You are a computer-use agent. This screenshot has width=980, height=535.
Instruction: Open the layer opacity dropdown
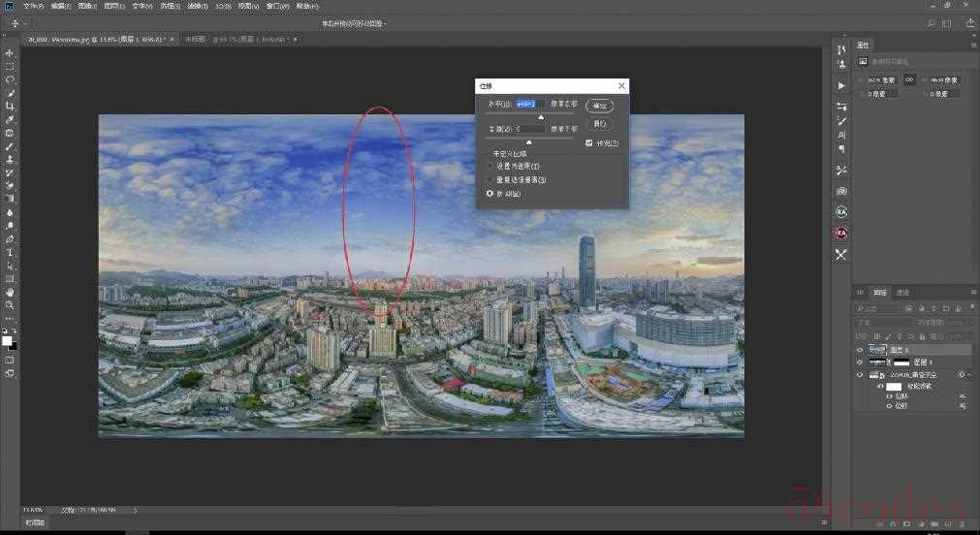[956, 323]
